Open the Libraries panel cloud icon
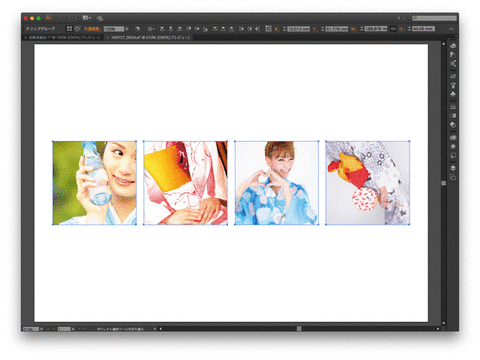Image resolution: width=480 pixels, height=360 pixels. point(453,137)
